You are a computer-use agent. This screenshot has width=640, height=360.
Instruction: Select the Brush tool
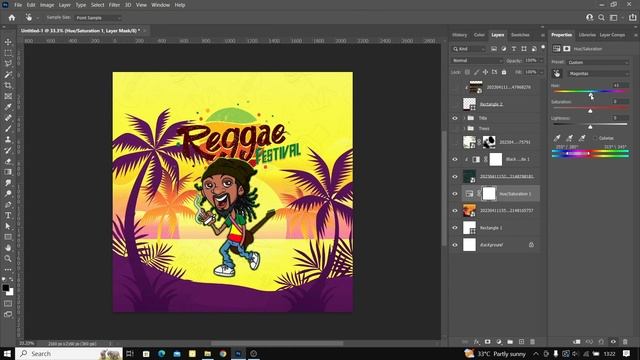click(x=8, y=129)
